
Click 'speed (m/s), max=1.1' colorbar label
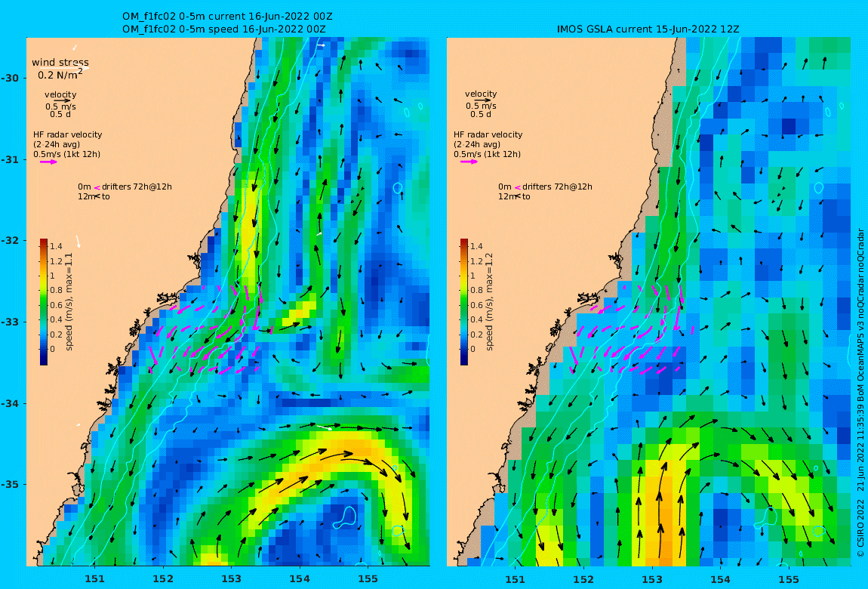click(69, 302)
